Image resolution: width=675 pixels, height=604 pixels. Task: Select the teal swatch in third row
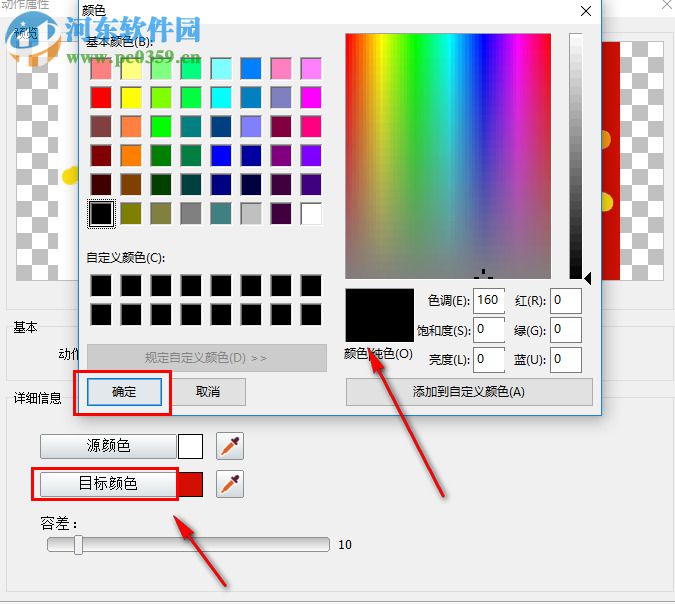(x=191, y=127)
